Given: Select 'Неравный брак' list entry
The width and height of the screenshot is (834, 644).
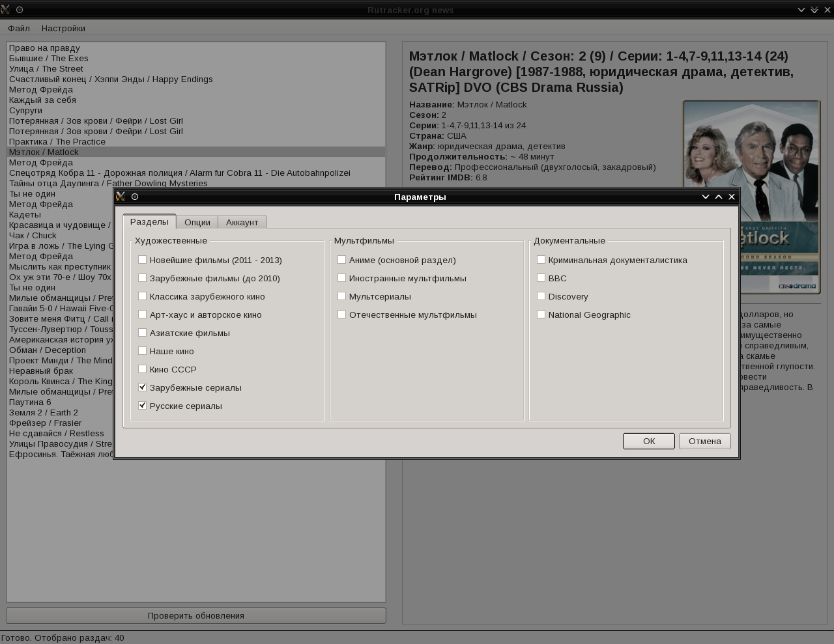Looking at the screenshot, I should click(61, 371).
